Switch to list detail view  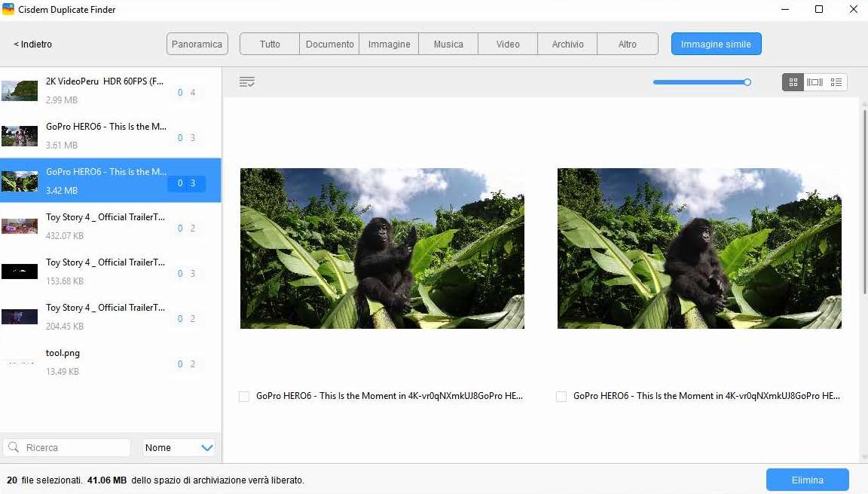point(836,82)
